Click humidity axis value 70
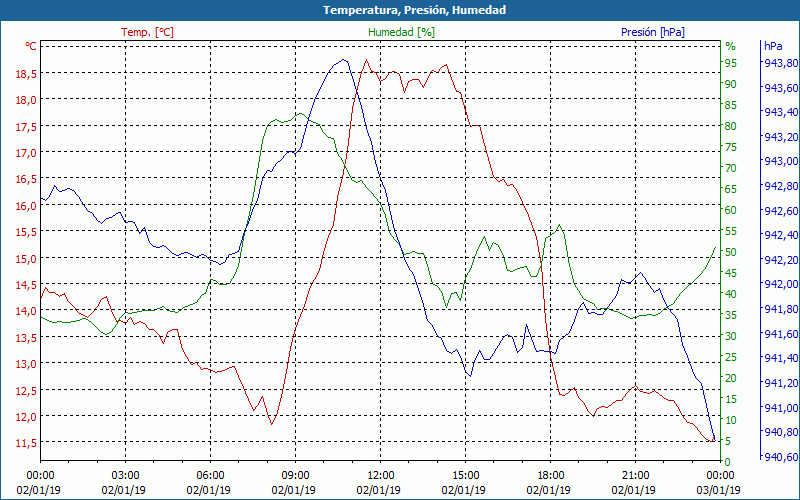The width and height of the screenshot is (800, 500). click(731, 168)
